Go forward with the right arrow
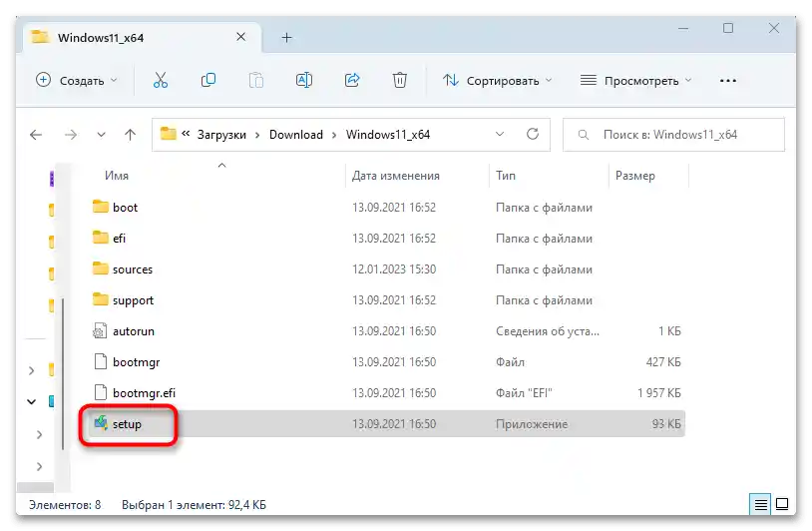 click(71, 135)
